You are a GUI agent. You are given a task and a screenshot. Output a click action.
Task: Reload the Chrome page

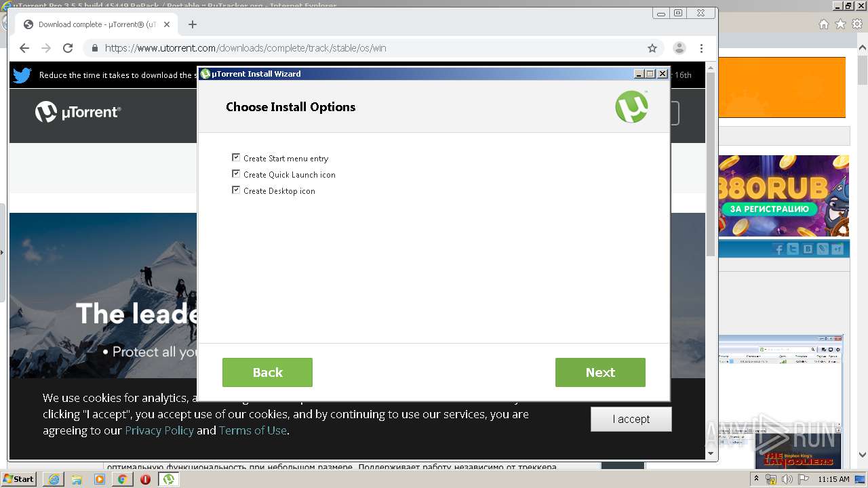coord(68,48)
